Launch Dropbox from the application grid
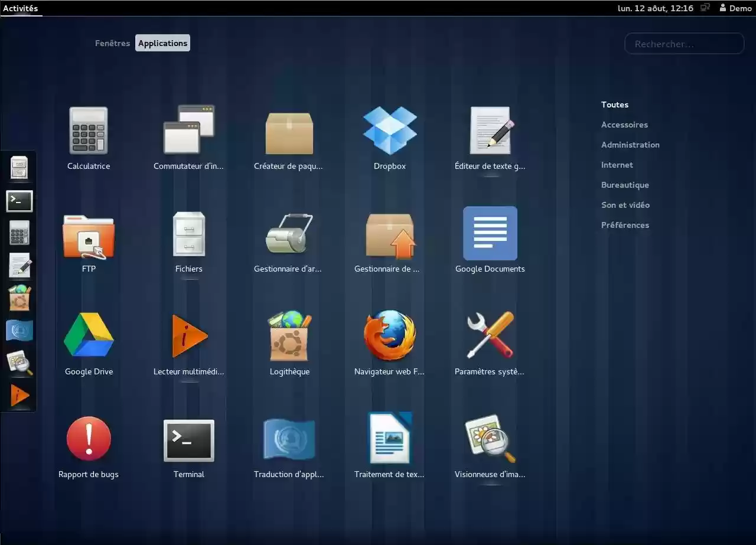The image size is (756, 545). 389,131
